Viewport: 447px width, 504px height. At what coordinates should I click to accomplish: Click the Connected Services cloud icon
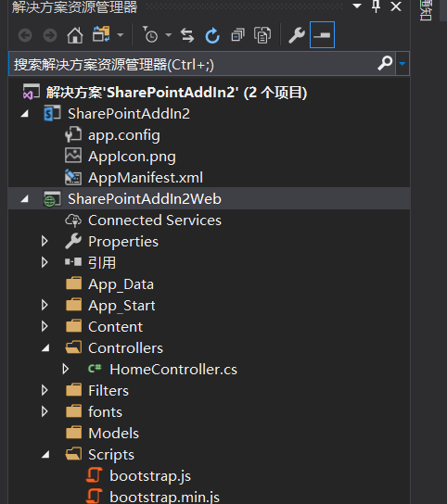pyautogui.click(x=73, y=220)
